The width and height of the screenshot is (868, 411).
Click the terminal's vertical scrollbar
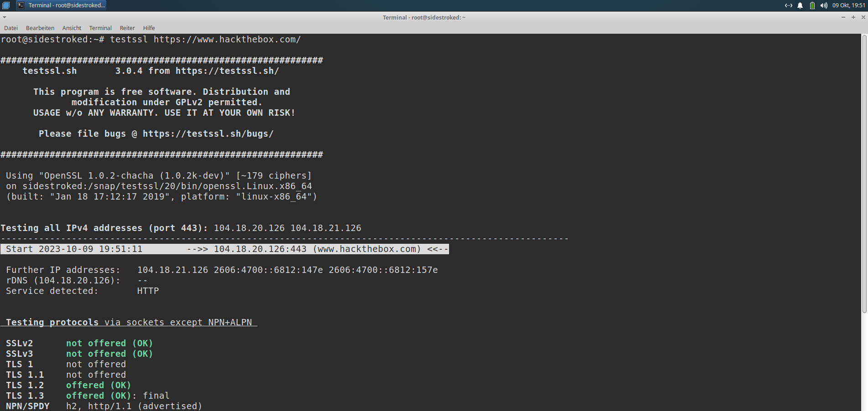864,173
